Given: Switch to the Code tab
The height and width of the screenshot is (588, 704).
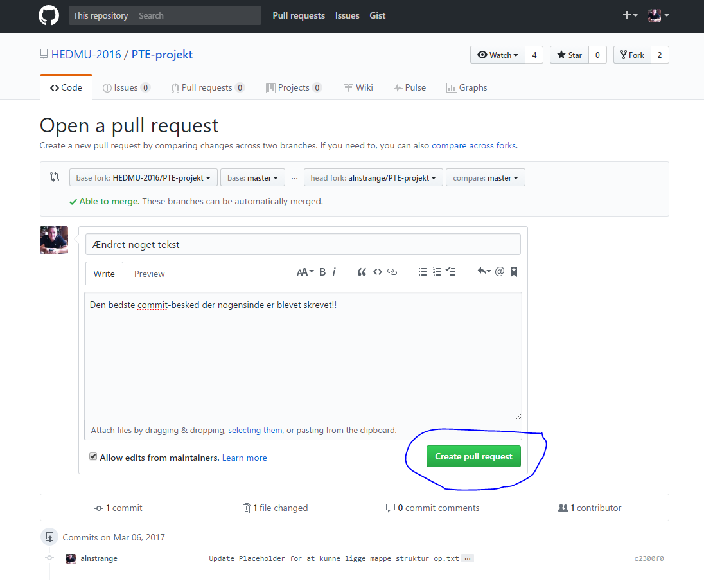Looking at the screenshot, I should [x=66, y=87].
